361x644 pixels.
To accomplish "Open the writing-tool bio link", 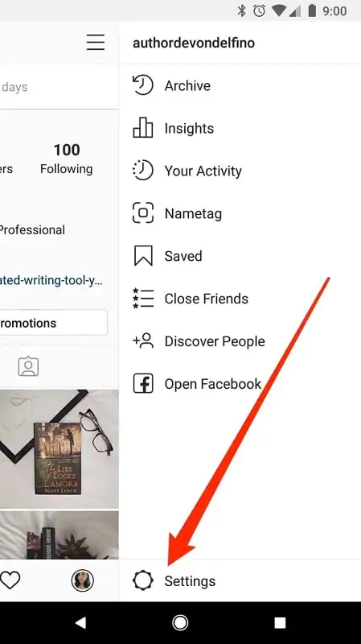I will [x=51, y=280].
